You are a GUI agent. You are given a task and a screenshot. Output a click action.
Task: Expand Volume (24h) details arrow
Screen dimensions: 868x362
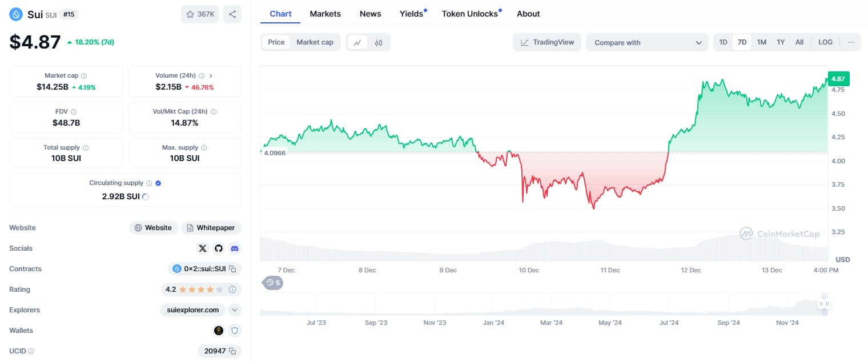211,76
